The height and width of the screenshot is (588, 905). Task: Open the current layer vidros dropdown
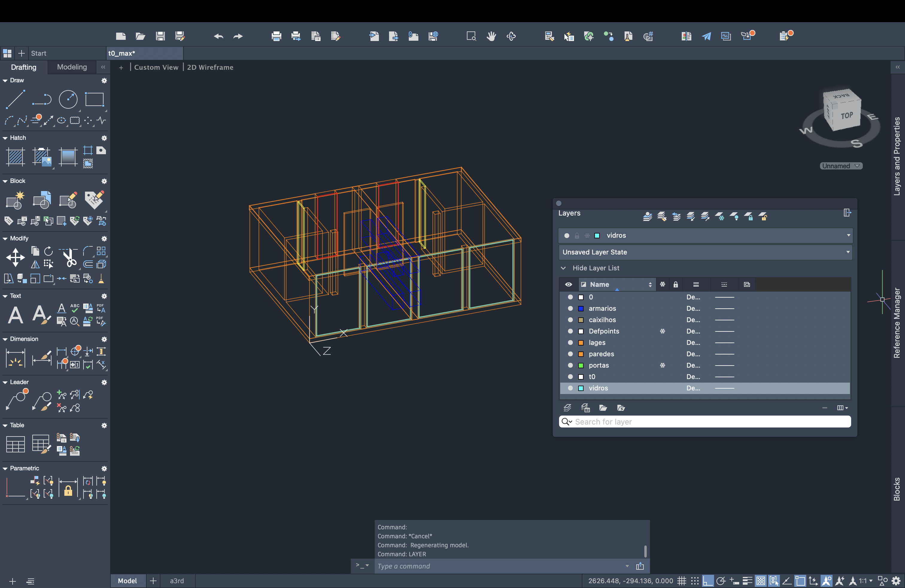[848, 235]
